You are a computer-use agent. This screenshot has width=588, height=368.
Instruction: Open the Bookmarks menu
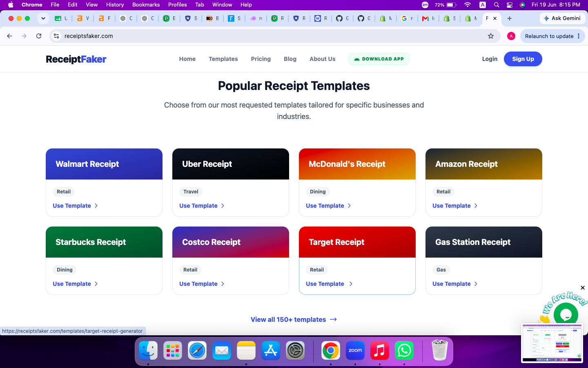pos(146,5)
